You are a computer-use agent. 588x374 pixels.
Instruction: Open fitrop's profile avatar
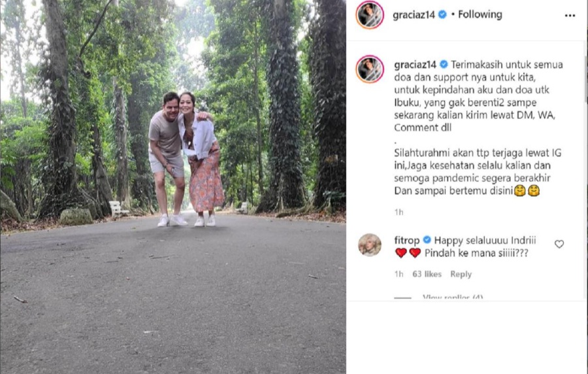pos(369,245)
